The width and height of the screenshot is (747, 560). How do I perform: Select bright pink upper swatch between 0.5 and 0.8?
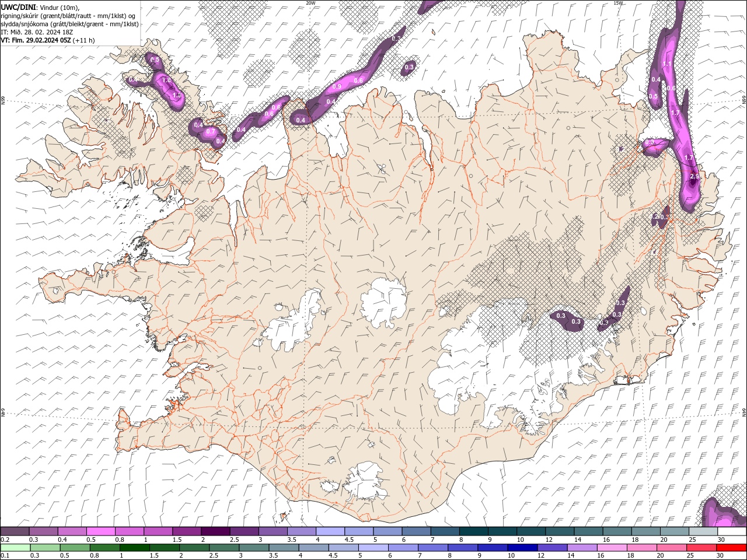[100, 531]
